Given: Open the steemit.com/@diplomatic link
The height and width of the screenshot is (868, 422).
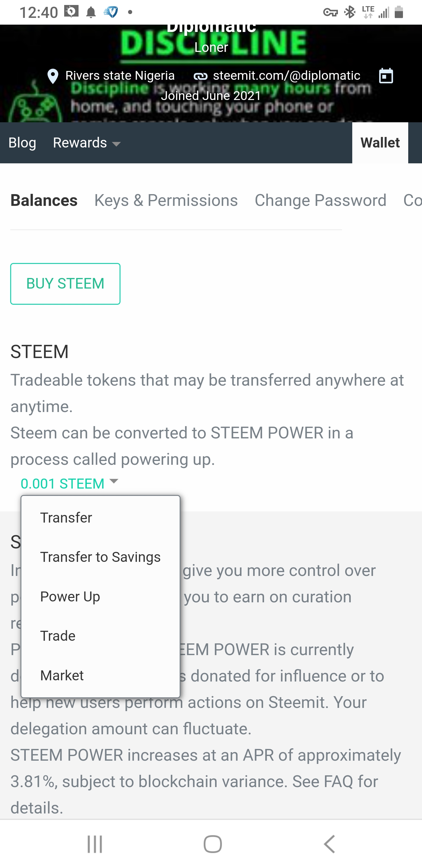Looking at the screenshot, I should tap(286, 75).
